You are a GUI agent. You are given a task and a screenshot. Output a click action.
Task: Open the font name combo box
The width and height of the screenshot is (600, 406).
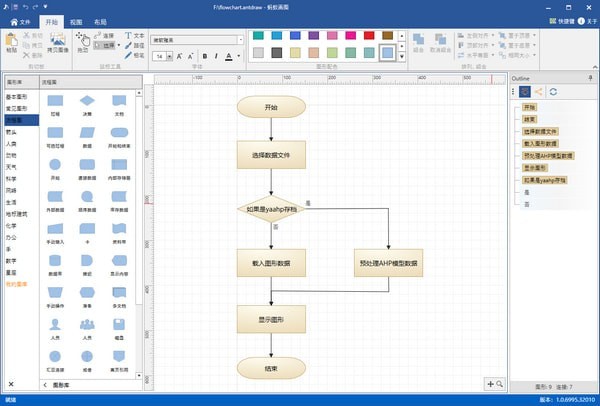click(x=197, y=40)
